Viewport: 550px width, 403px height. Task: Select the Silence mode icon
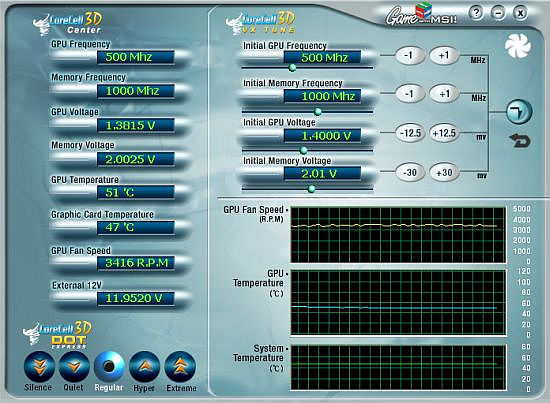pyautogui.click(x=39, y=367)
